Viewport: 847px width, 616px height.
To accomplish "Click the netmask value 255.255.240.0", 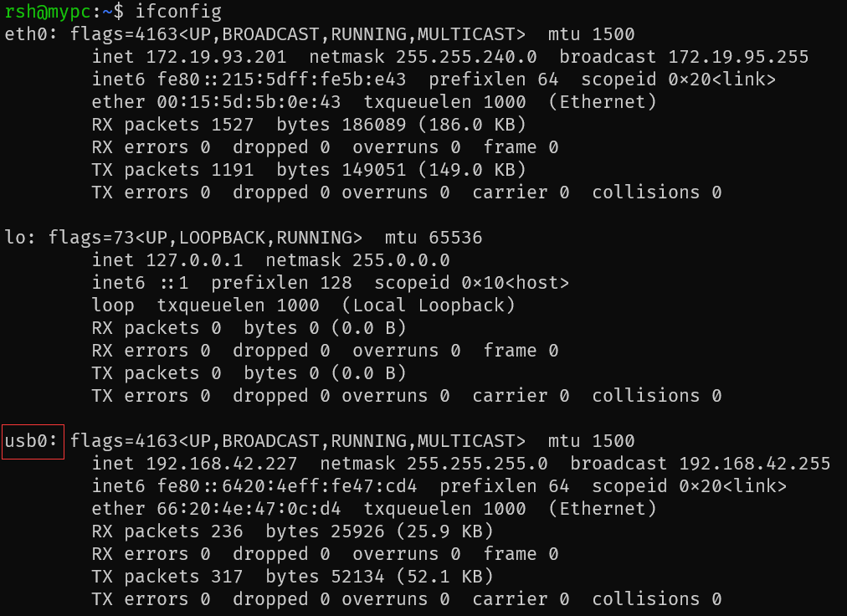I will tap(466, 57).
